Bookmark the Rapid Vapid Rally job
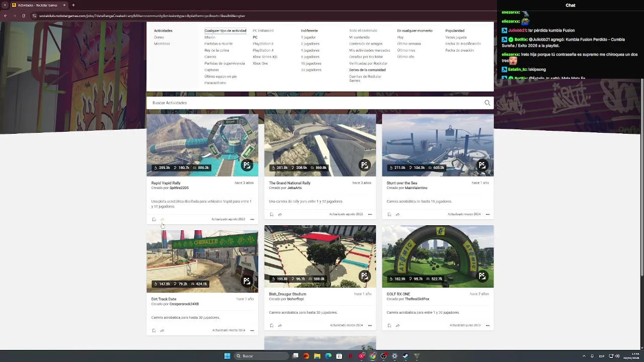644x362 pixels. (x=154, y=219)
